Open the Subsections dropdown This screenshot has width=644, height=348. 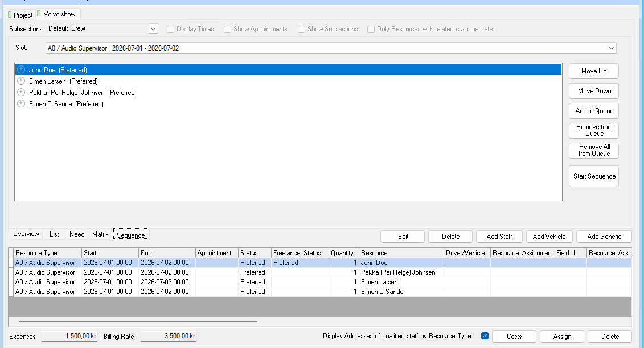(x=153, y=29)
